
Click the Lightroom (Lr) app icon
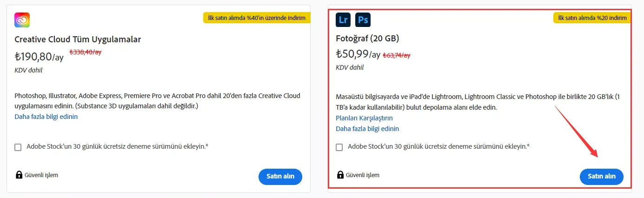click(343, 20)
